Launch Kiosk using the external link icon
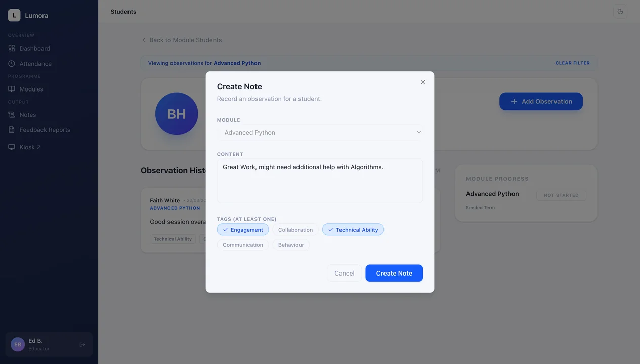 [39, 147]
